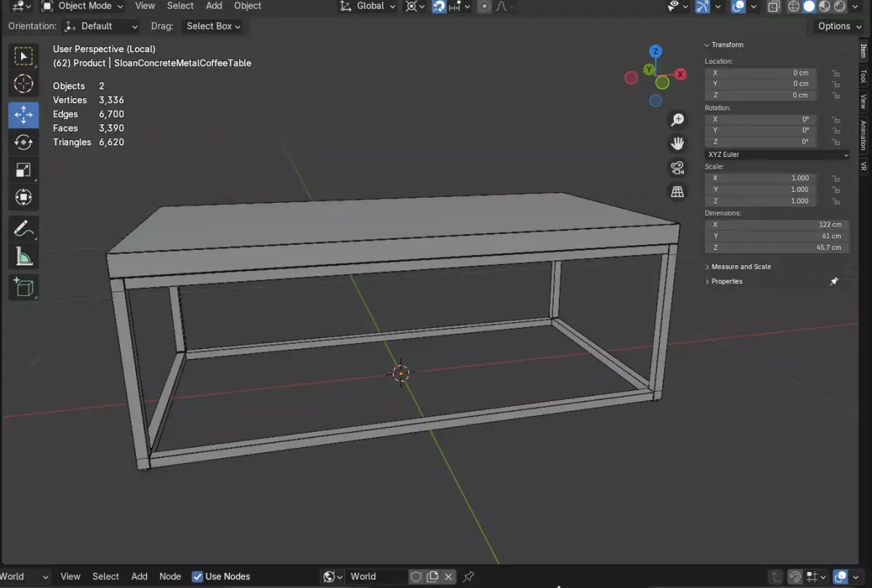872x588 pixels.
Task: Select the Select Box tool in toolbar
Action: click(23, 57)
